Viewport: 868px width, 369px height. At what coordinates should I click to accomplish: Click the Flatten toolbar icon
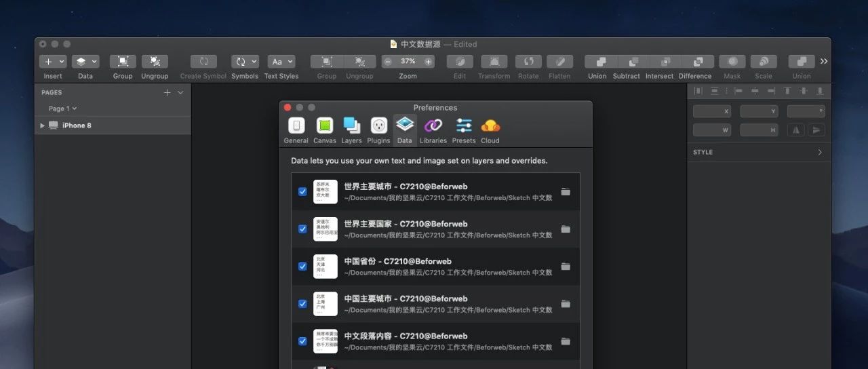pyautogui.click(x=559, y=61)
